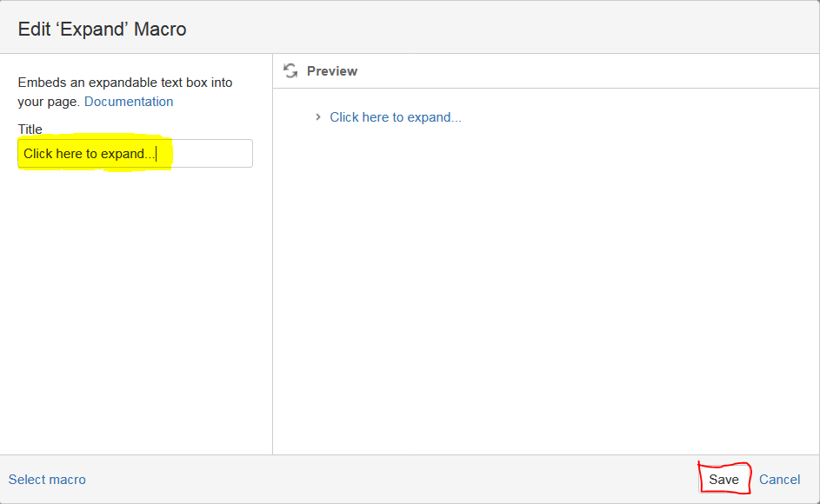The height and width of the screenshot is (504, 820).
Task: Click the Embeds an expandable text box description
Action: 125,92
